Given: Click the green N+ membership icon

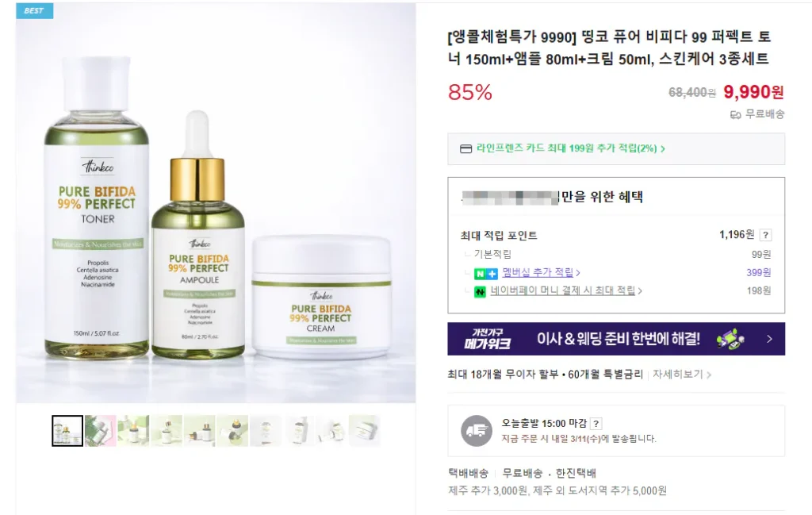Looking at the screenshot, I should pyautogui.click(x=486, y=274).
